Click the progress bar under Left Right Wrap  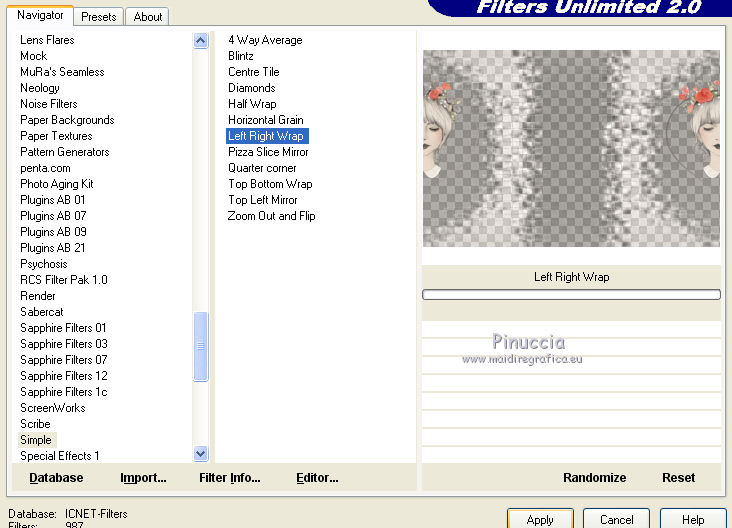point(571,295)
